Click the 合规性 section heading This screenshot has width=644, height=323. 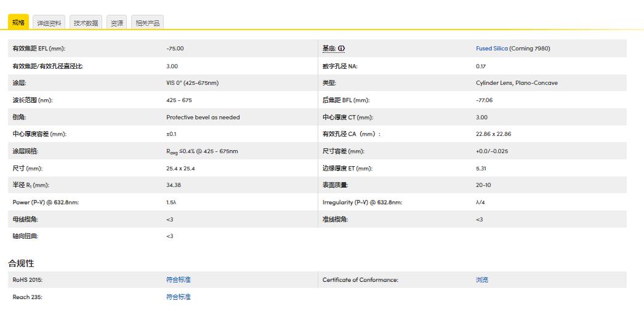(21, 263)
